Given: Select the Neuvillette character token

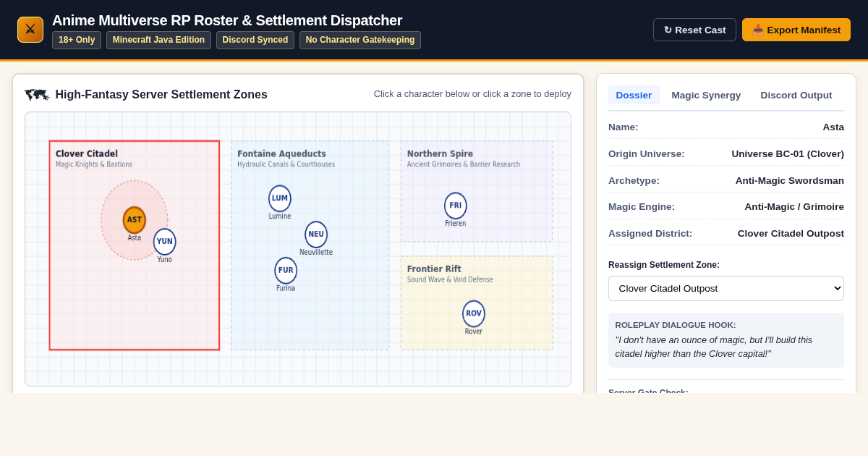Looking at the screenshot, I should [x=316, y=235].
